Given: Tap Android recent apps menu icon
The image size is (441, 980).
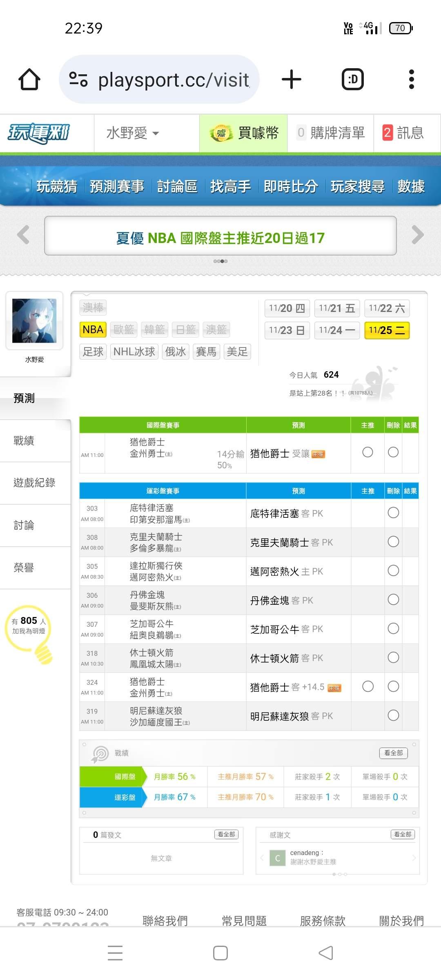Looking at the screenshot, I should (115, 953).
